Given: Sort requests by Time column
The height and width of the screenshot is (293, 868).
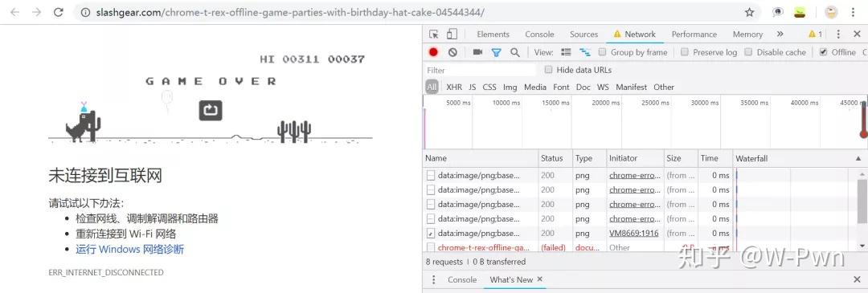Looking at the screenshot, I should [x=715, y=159].
